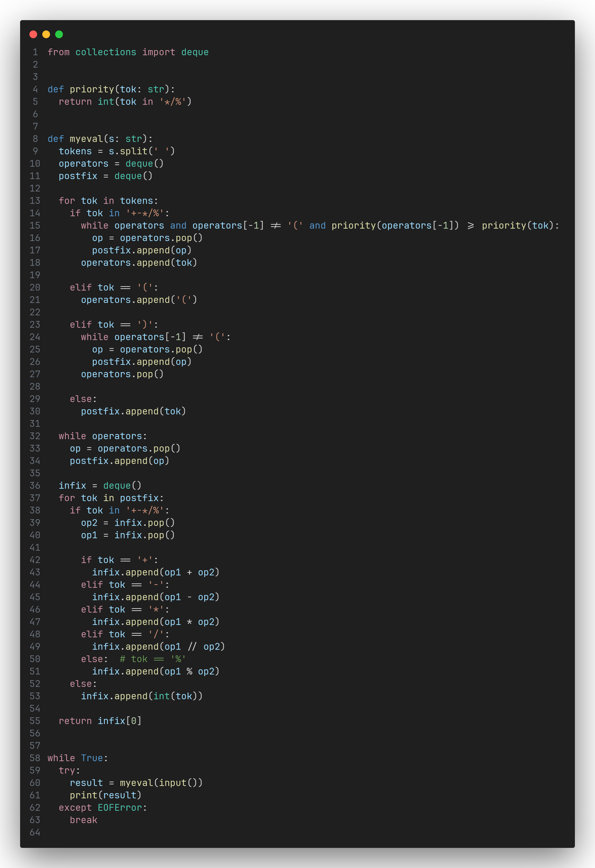Click 'EOFError' on line 62

coord(120,808)
